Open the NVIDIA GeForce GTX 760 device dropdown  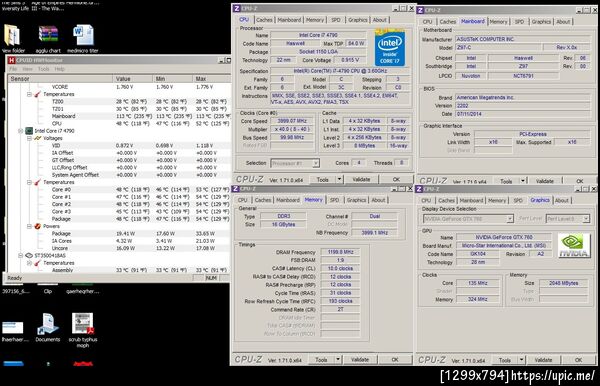[x=510, y=219]
